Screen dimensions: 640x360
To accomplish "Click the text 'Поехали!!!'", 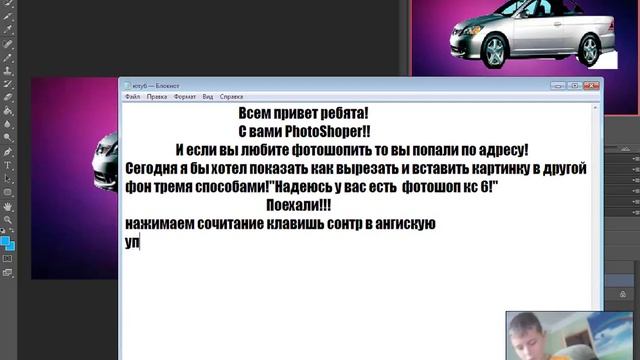I will tap(298, 205).
